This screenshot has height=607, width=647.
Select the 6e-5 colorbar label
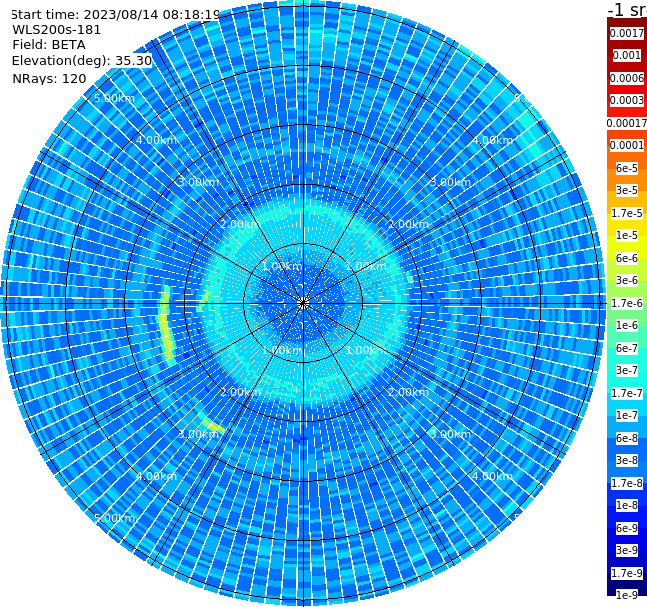pos(627,168)
